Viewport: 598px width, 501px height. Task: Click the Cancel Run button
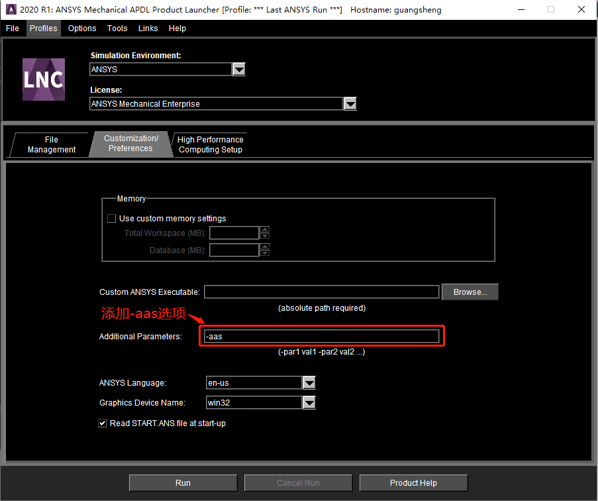point(298,483)
